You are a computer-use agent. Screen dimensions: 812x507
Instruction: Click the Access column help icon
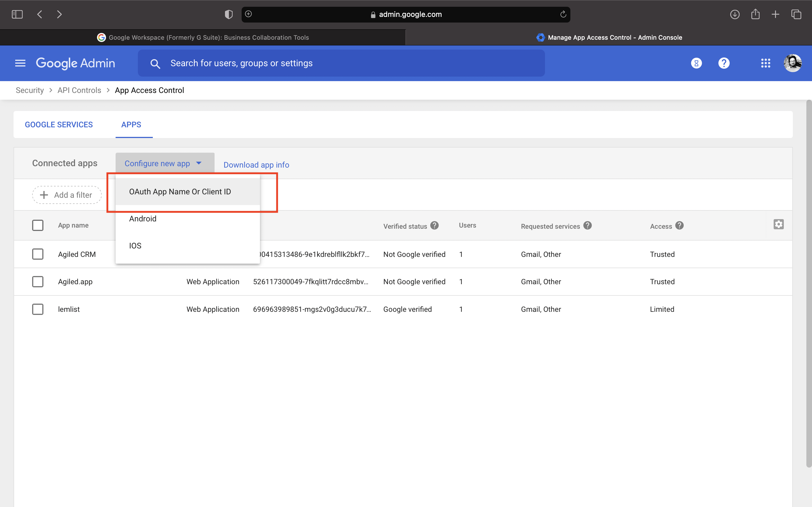coord(679,225)
